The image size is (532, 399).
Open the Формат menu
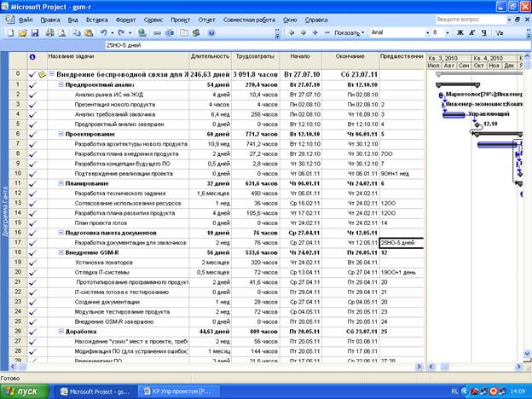click(x=124, y=18)
